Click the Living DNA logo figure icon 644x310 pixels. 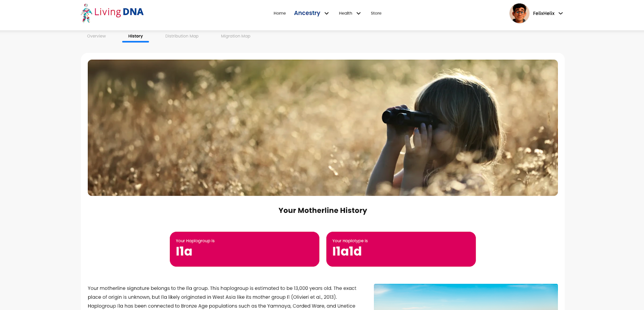(x=86, y=13)
